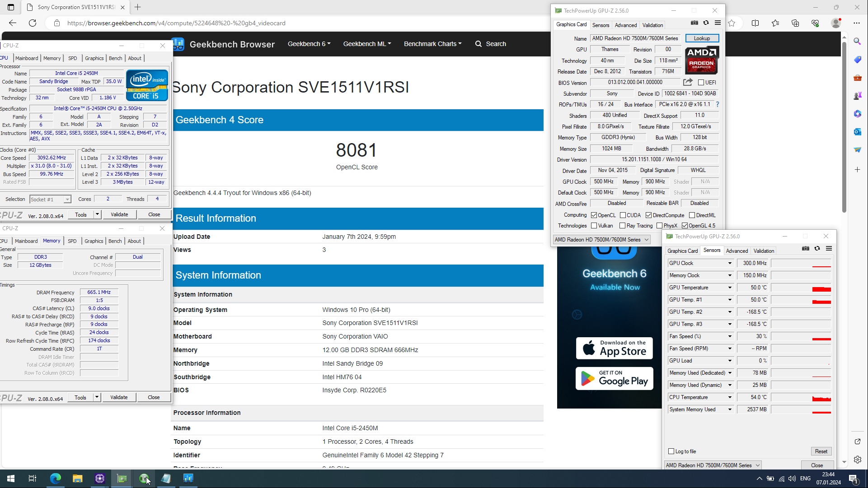
Task: Open the GPU selector dropdown in upper GPU-Z
Action: pyautogui.click(x=602, y=240)
